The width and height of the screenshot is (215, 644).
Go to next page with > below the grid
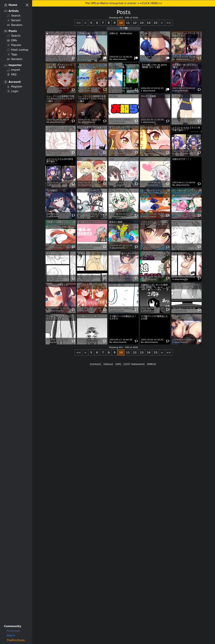[162, 352]
